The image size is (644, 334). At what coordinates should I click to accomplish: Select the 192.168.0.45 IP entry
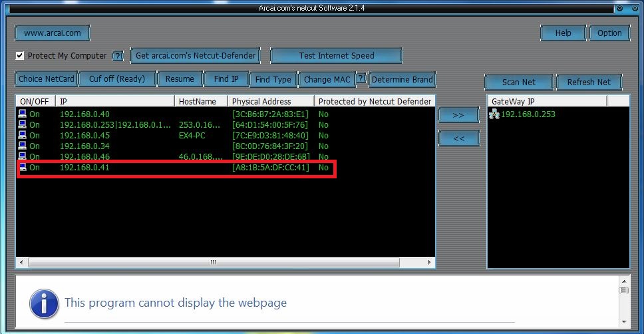click(84, 136)
